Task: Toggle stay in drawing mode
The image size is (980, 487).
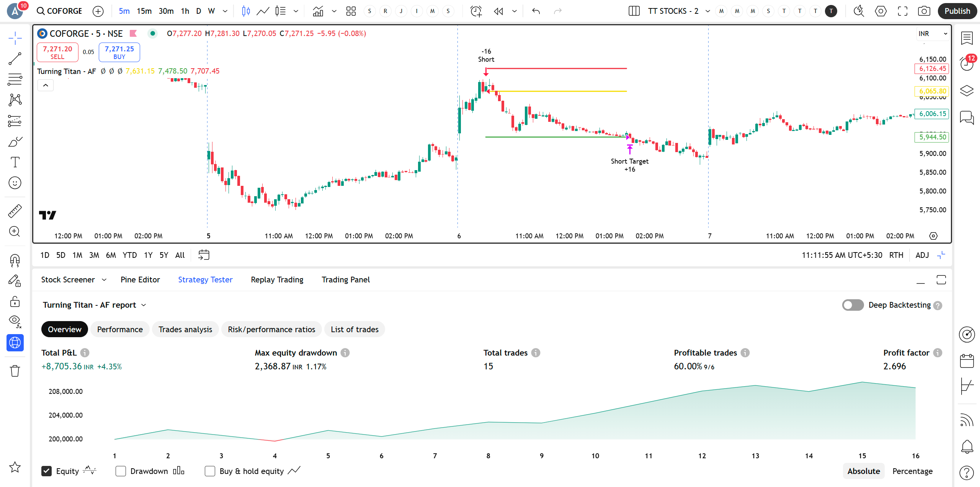Action: click(15, 281)
